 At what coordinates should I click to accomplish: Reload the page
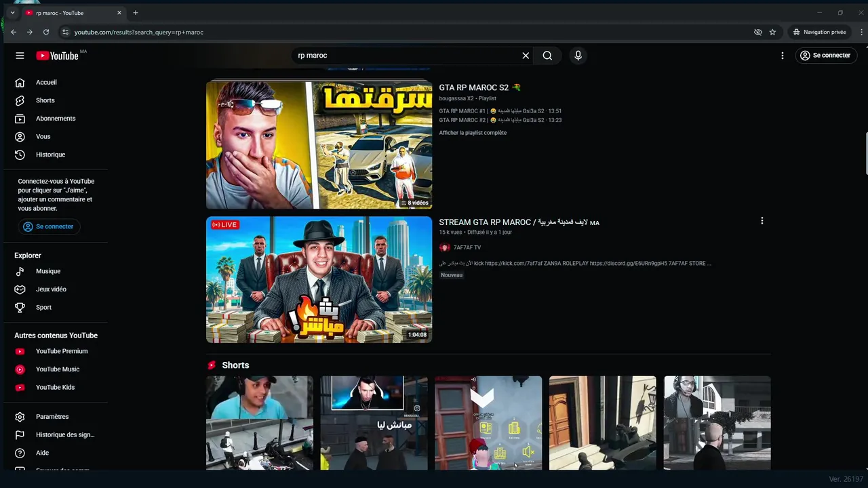pyautogui.click(x=46, y=32)
